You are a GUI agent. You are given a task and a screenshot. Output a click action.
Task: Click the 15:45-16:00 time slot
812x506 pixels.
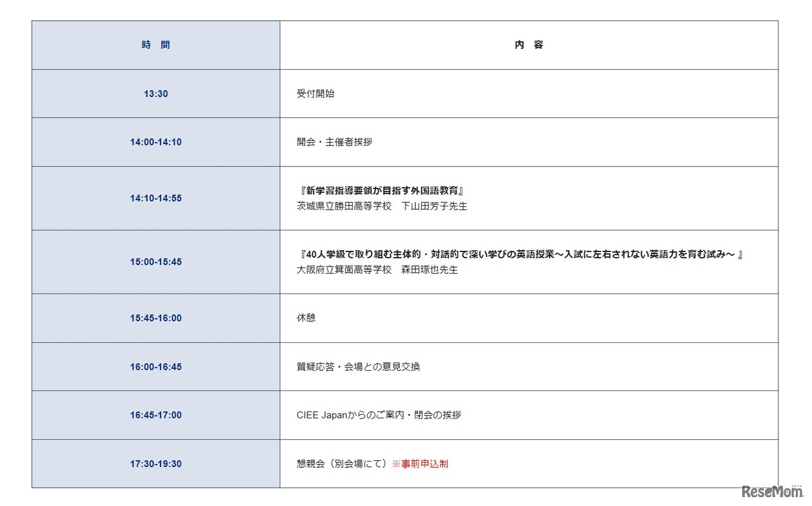point(156,318)
